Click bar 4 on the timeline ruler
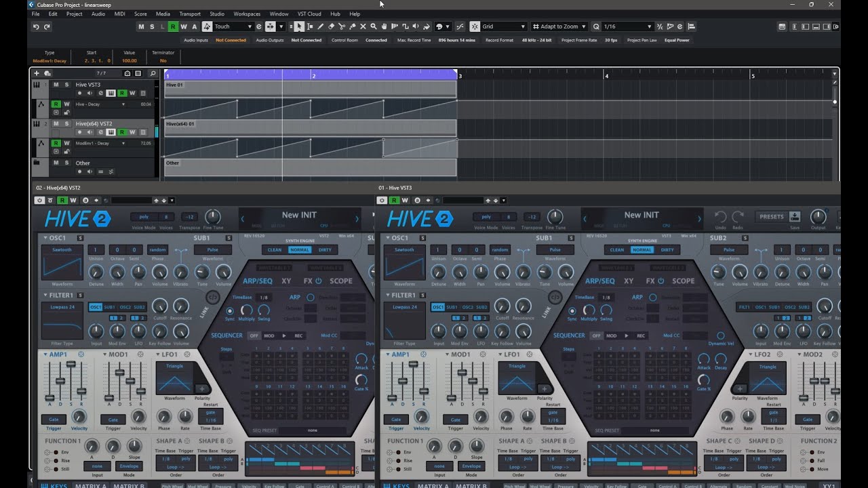This screenshot has width=868, height=488. pos(606,75)
